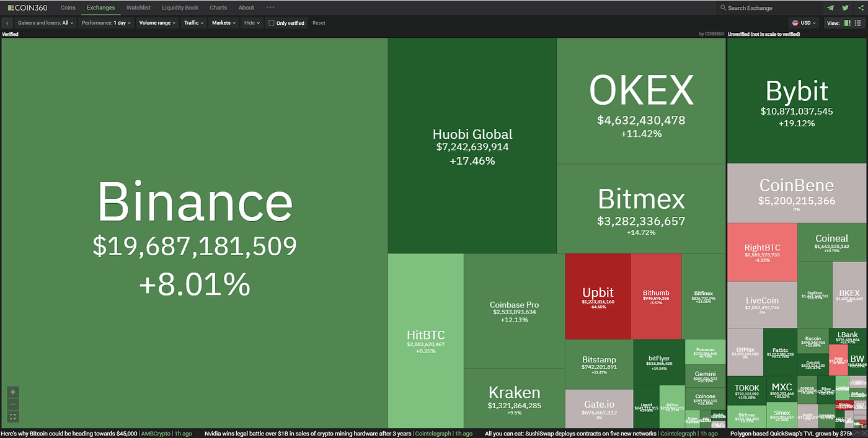Switch to the Charts tab

(x=218, y=7)
